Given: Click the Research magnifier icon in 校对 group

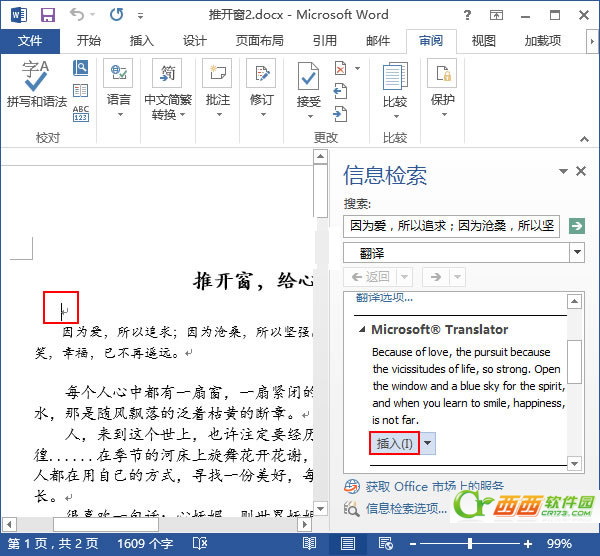Looking at the screenshot, I should coord(81,68).
